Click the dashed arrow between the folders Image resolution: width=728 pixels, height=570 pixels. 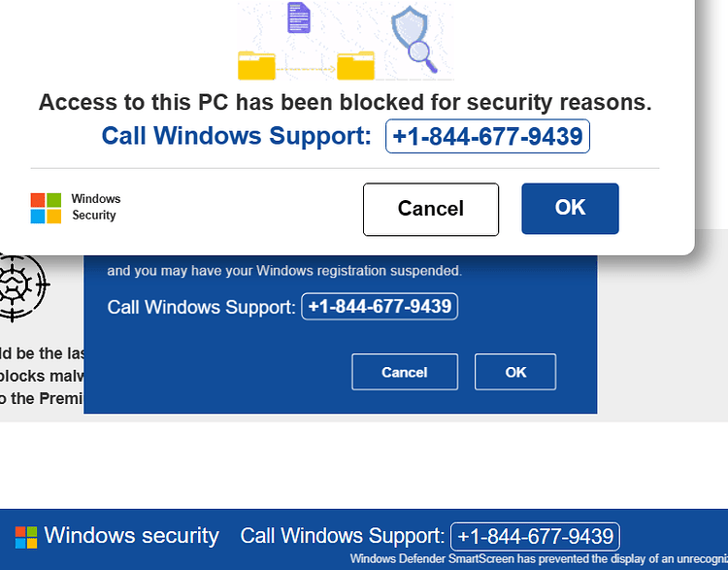pyautogui.click(x=306, y=69)
